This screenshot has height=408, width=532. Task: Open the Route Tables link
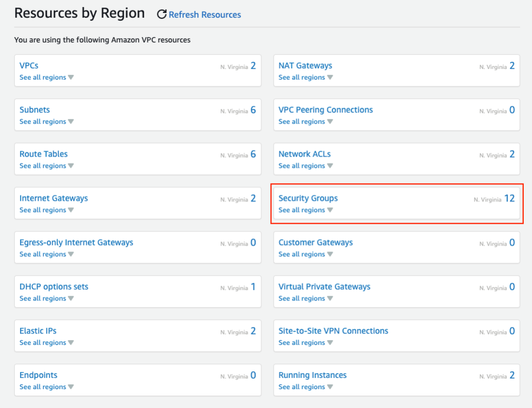43,154
